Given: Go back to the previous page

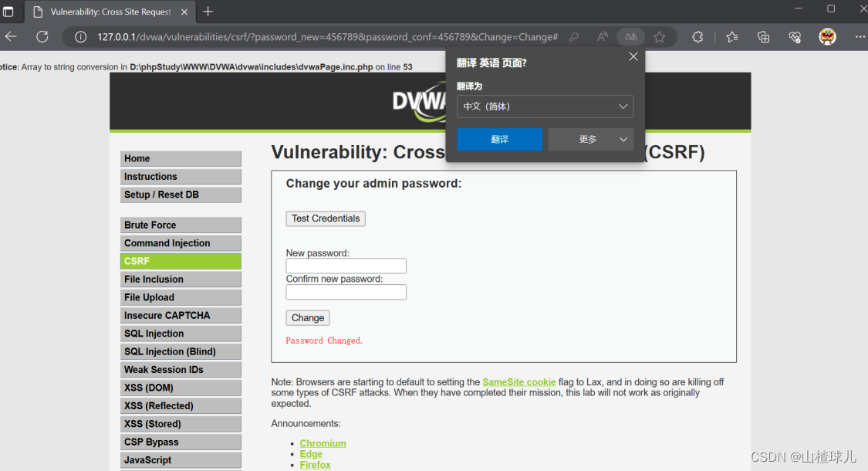Looking at the screenshot, I should (x=11, y=36).
